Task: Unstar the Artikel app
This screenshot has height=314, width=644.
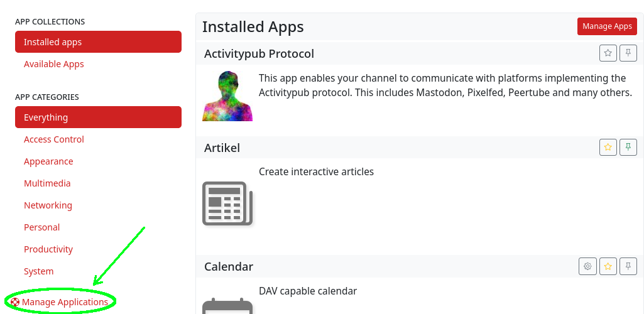Action: tap(608, 148)
